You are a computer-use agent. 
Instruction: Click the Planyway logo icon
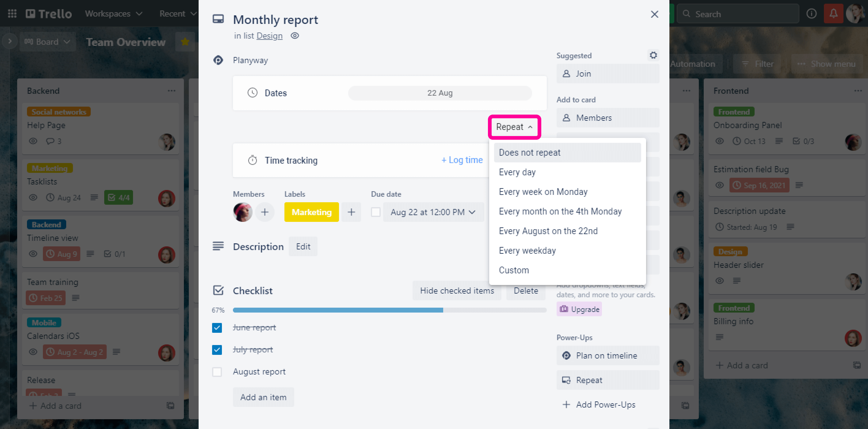click(218, 60)
